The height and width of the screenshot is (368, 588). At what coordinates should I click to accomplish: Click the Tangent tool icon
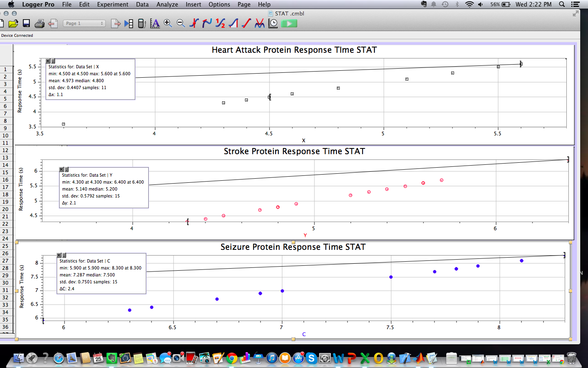coord(207,24)
